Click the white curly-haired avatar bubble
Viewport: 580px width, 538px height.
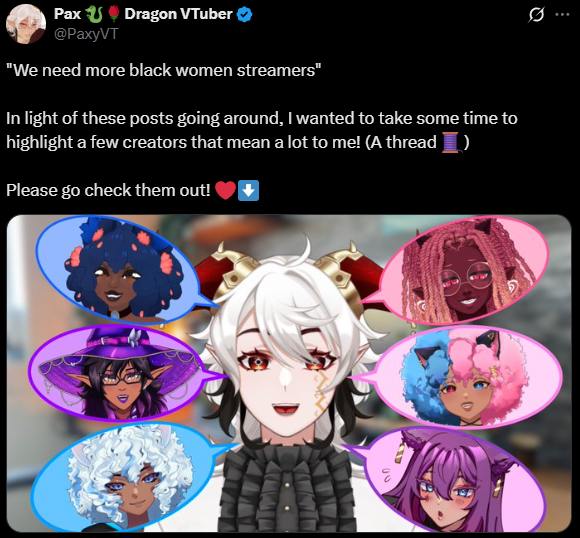tap(129, 477)
